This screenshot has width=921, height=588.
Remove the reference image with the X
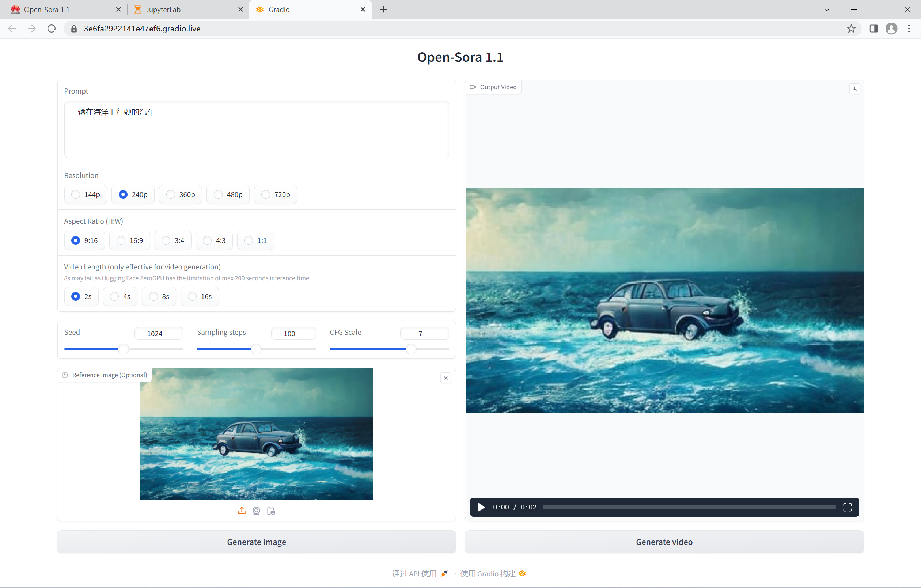point(446,378)
